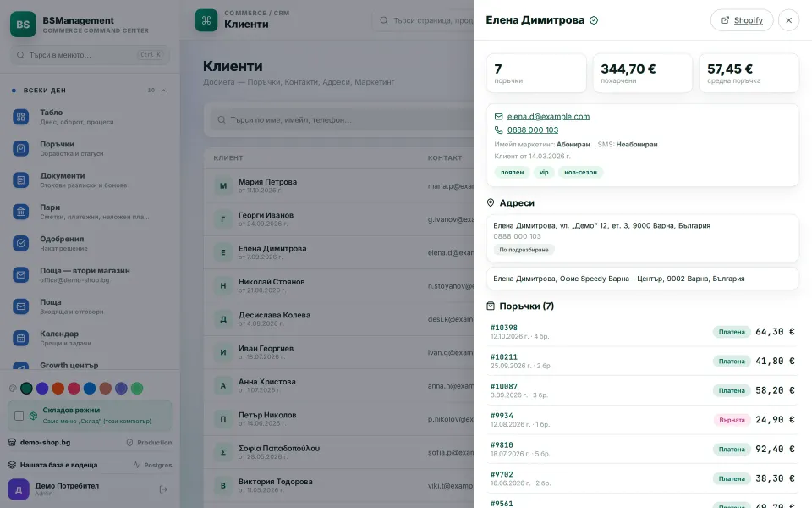This screenshot has width=812, height=508.
Task: Click the store icon beside demo-shop.bg
Action: pyautogui.click(x=12, y=442)
